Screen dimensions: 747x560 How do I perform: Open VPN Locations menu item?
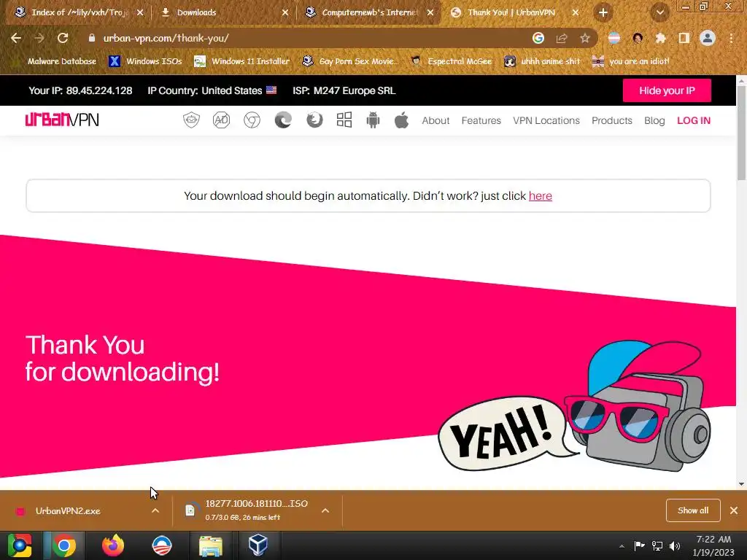pos(546,120)
